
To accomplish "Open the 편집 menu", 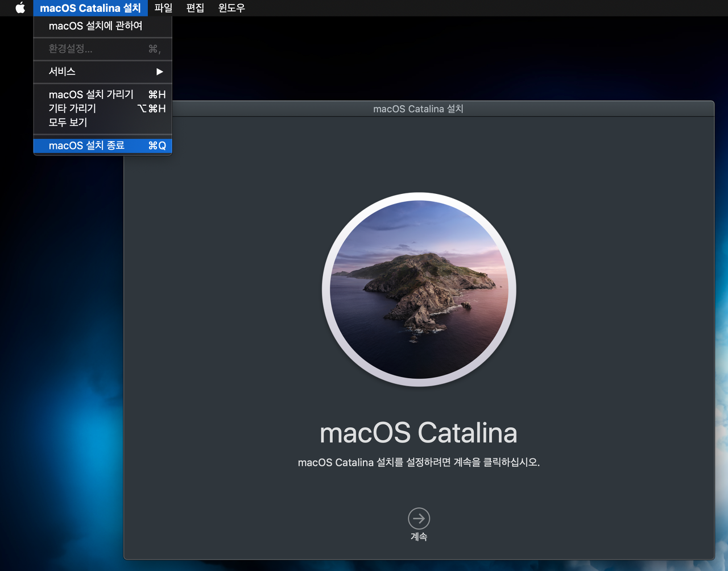I will click(195, 8).
